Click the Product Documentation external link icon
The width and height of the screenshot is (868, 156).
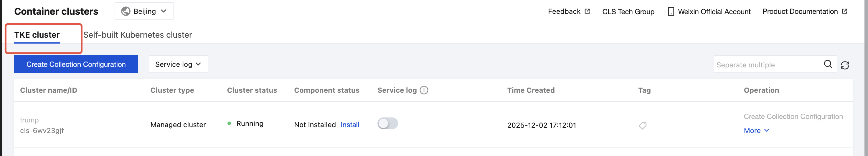[x=844, y=11]
